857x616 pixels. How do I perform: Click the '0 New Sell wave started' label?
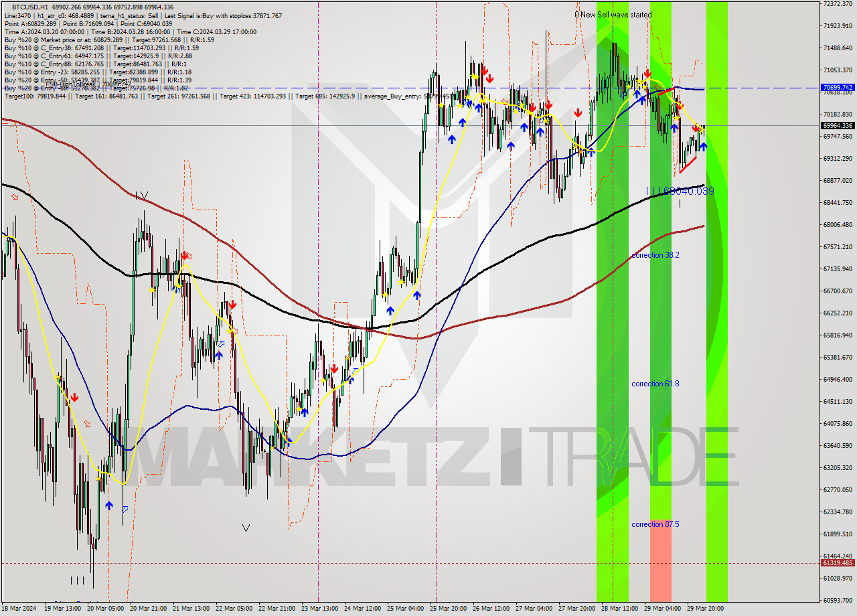click(x=613, y=14)
